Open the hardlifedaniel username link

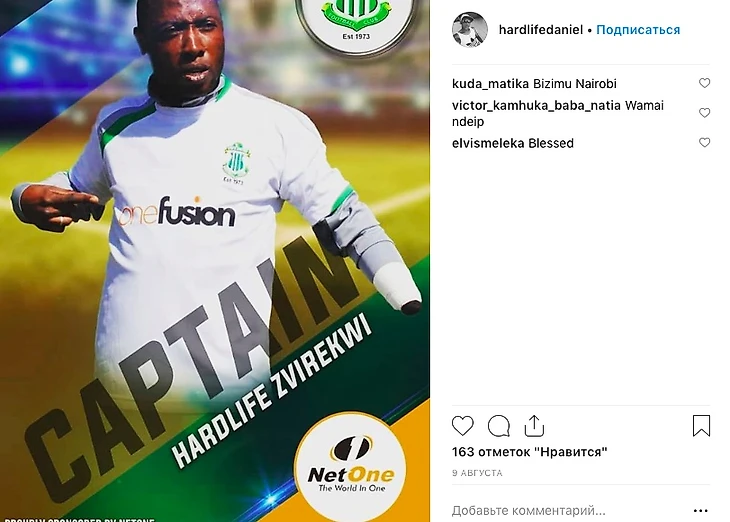tap(541, 30)
